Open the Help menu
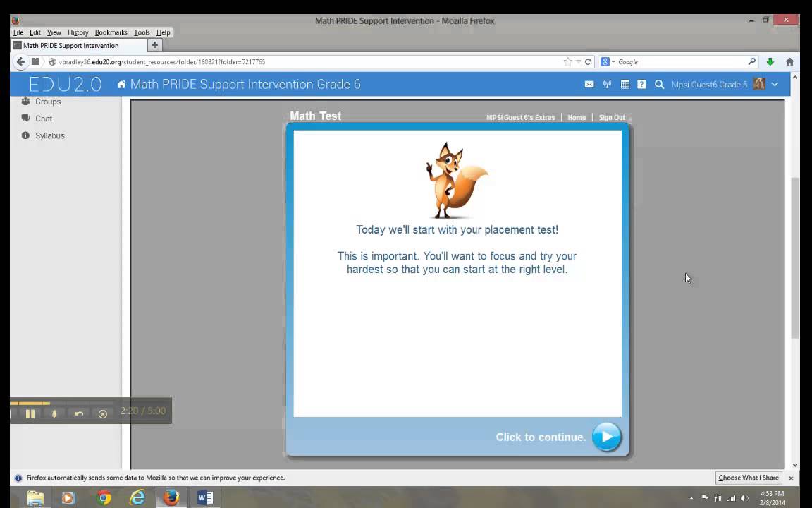The image size is (812, 508). pos(163,32)
